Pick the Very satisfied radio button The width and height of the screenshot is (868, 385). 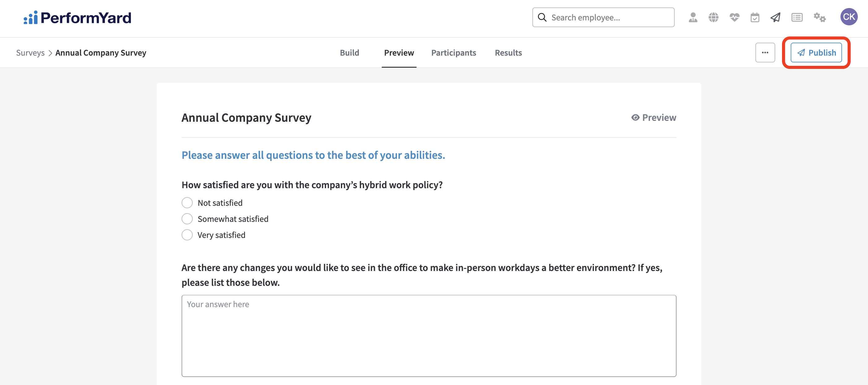click(187, 235)
